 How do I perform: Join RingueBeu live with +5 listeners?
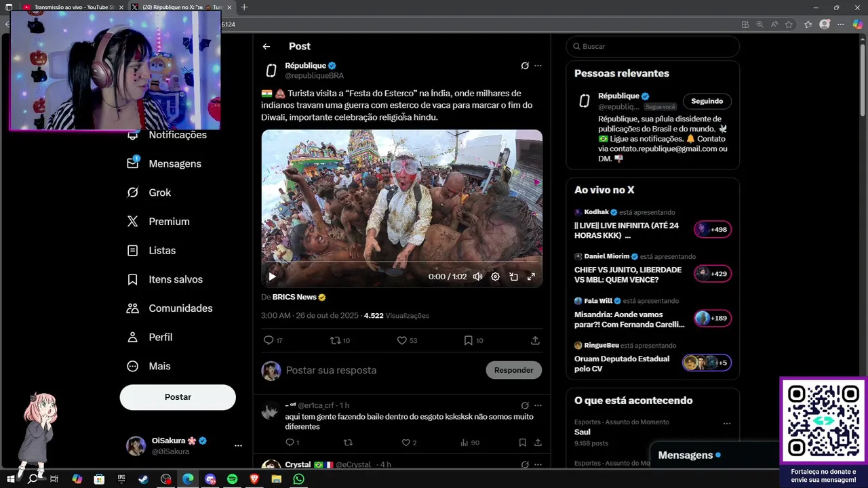pos(707,363)
